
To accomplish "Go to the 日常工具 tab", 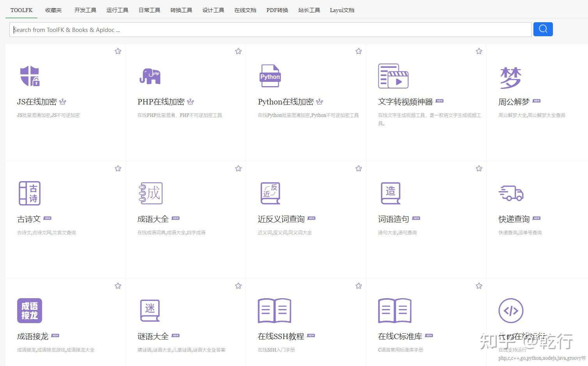I will (149, 10).
